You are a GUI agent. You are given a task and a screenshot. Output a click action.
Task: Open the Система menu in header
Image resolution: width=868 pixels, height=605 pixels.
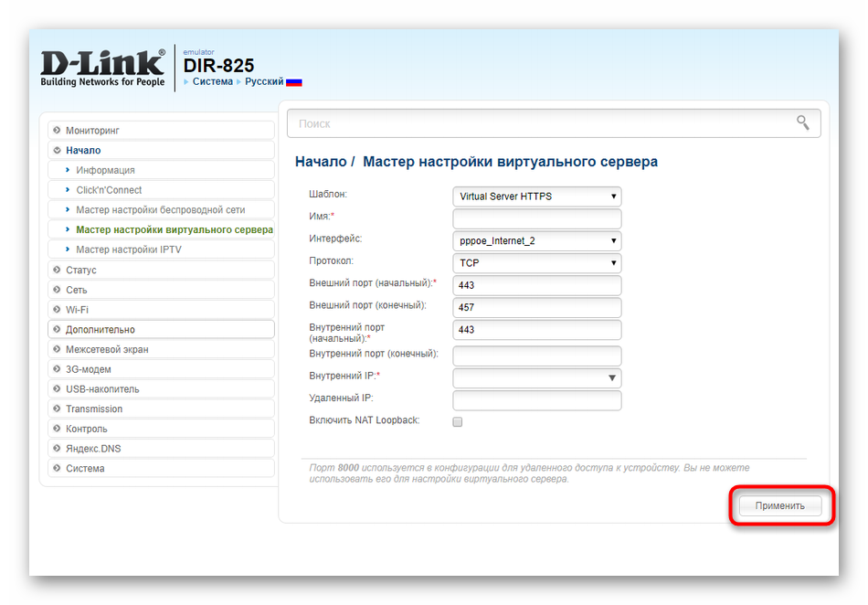pos(212,82)
